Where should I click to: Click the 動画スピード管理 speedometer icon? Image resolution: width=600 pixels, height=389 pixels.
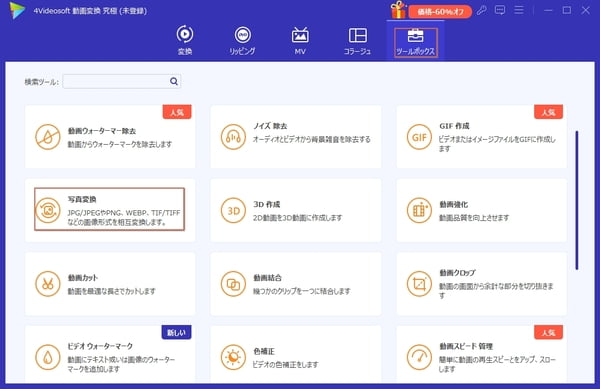[419, 357]
